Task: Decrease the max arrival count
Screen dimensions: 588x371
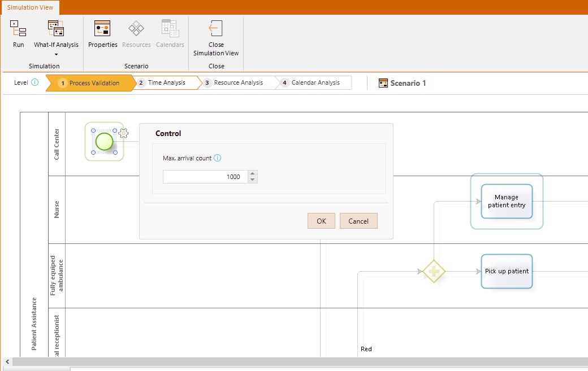Action: (x=253, y=180)
